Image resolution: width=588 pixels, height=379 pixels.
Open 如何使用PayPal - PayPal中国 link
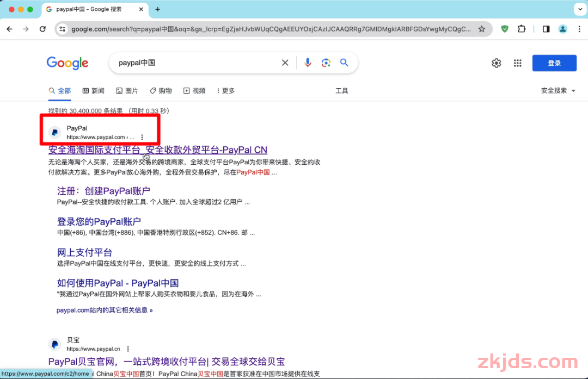118,283
